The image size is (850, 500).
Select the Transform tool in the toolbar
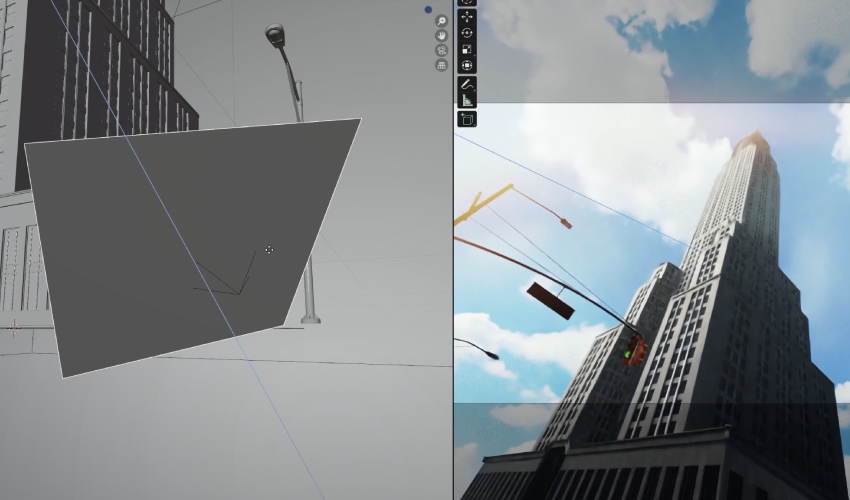tap(467, 66)
